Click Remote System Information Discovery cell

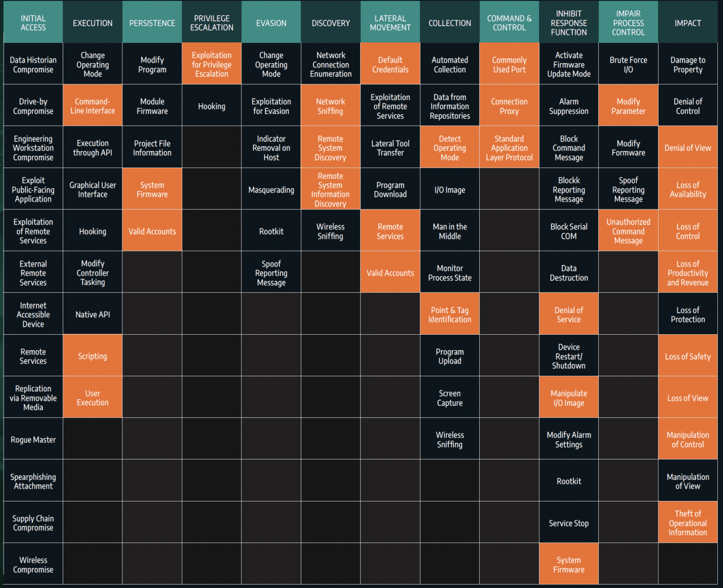click(330, 189)
